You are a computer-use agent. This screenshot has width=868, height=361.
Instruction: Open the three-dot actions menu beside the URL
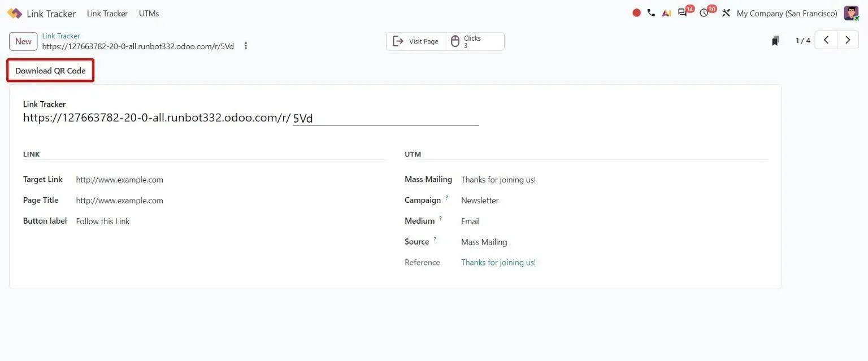246,46
